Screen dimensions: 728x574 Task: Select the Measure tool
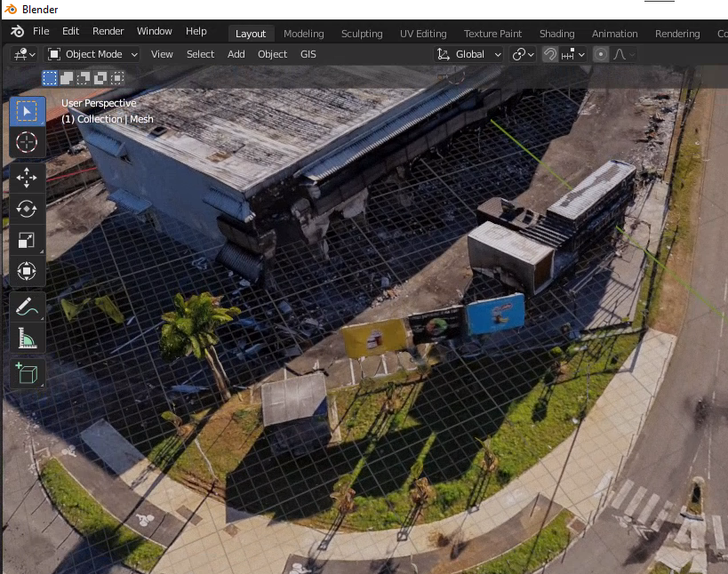27,338
